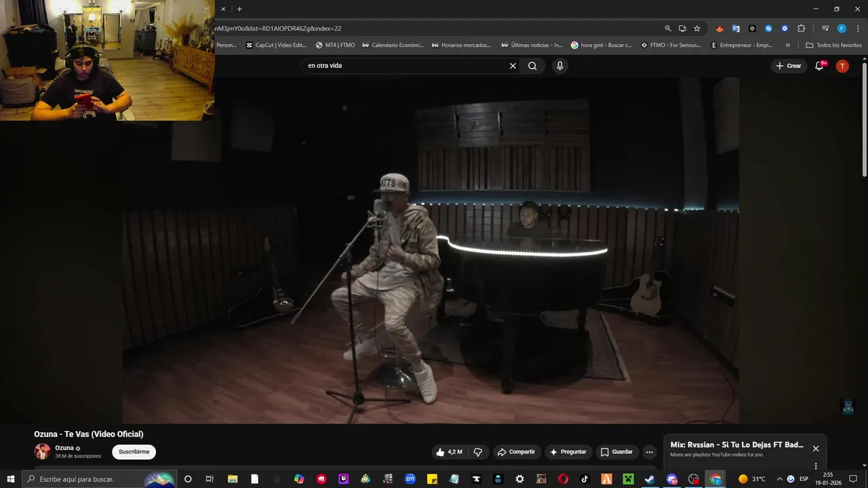Image resolution: width=868 pixels, height=488 pixels.
Task: Open the MT4 | FTMO bookmark
Action: (x=335, y=45)
